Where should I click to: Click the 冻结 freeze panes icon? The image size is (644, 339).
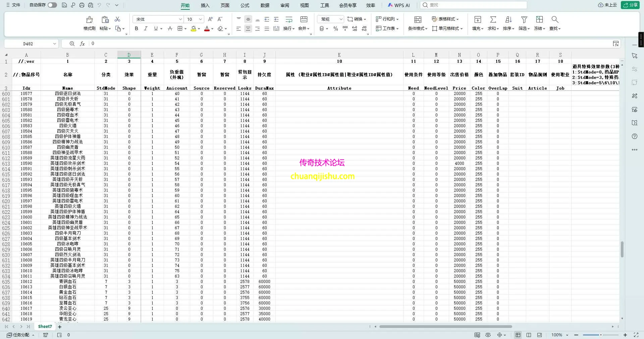pyautogui.click(x=539, y=19)
